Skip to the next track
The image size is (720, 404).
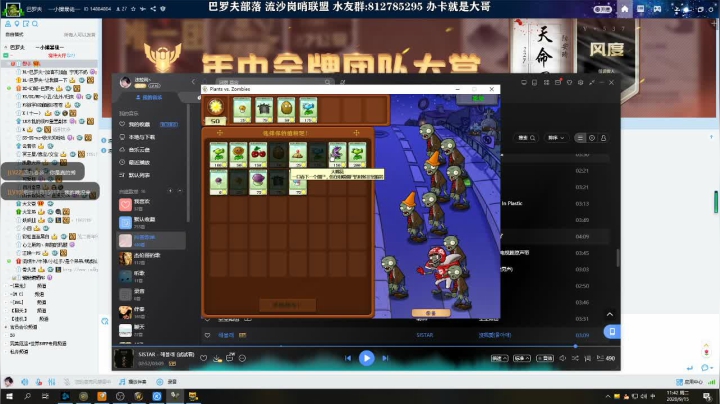(x=385, y=358)
